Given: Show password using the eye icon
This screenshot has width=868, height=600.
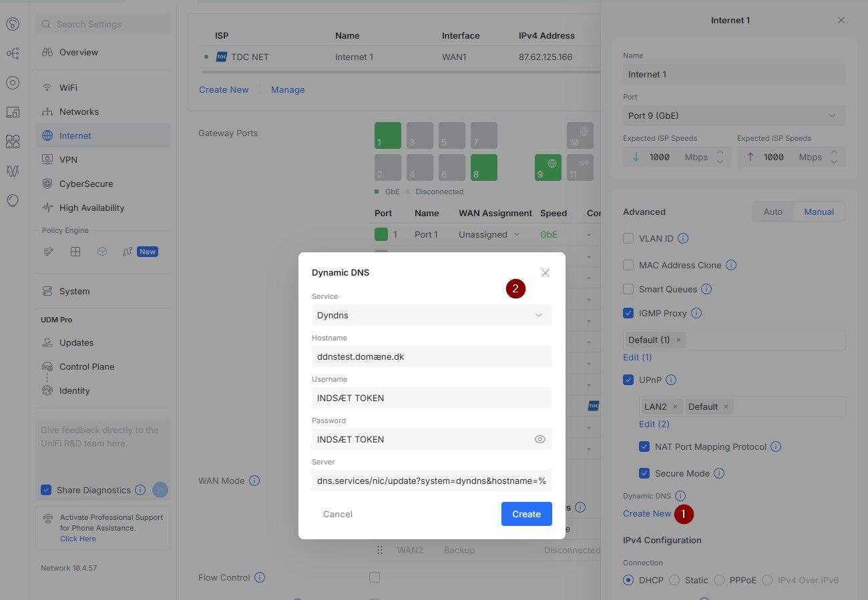Looking at the screenshot, I should [x=540, y=439].
